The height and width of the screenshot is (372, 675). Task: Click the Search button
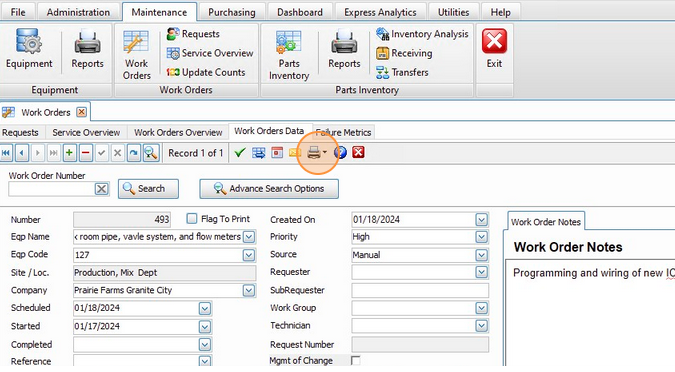[x=149, y=189]
